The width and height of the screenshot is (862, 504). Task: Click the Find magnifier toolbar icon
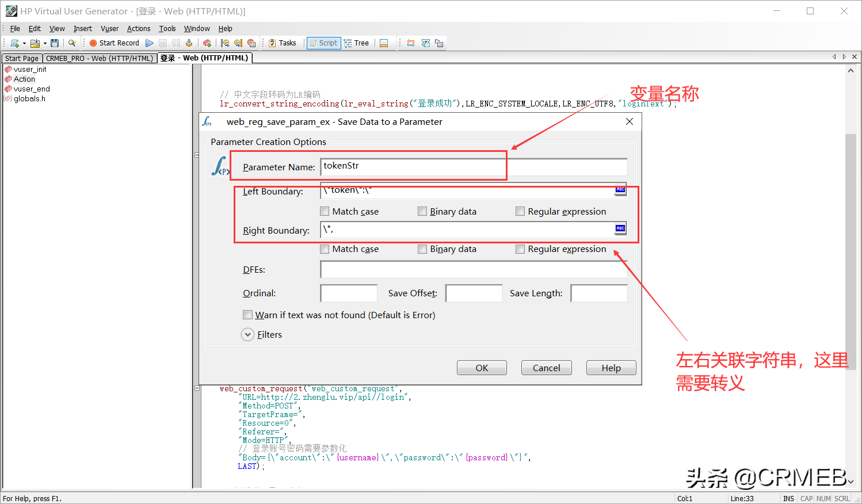tap(72, 43)
